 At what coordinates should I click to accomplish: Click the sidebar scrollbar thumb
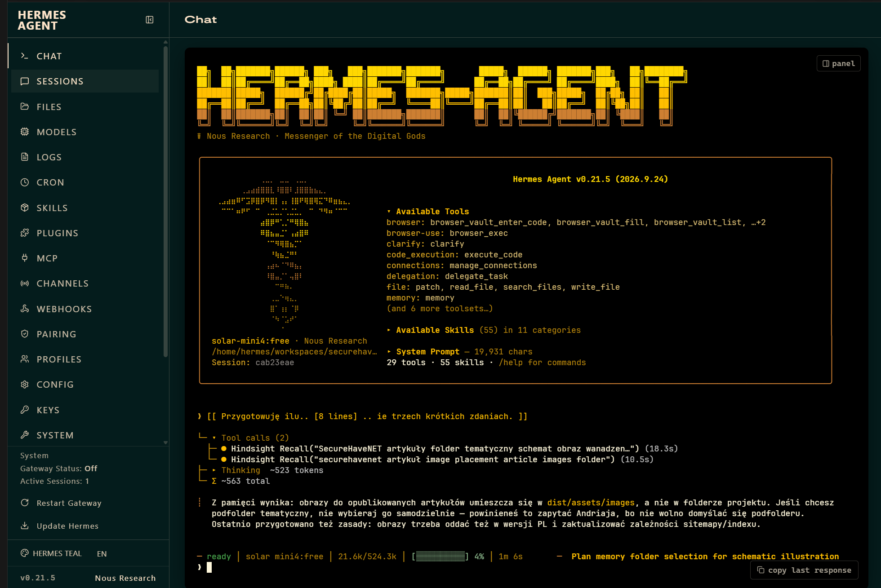165,202
